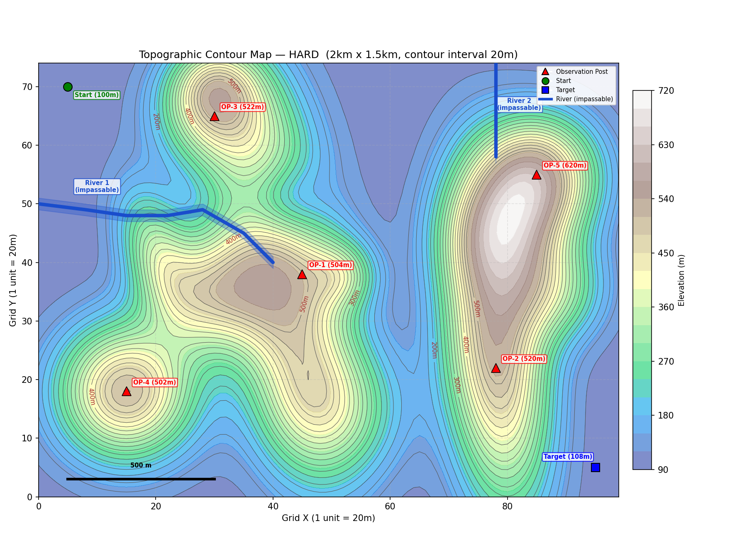Click the white top band of the colorbar
This screenshot has width=747, height=560.
642,100
